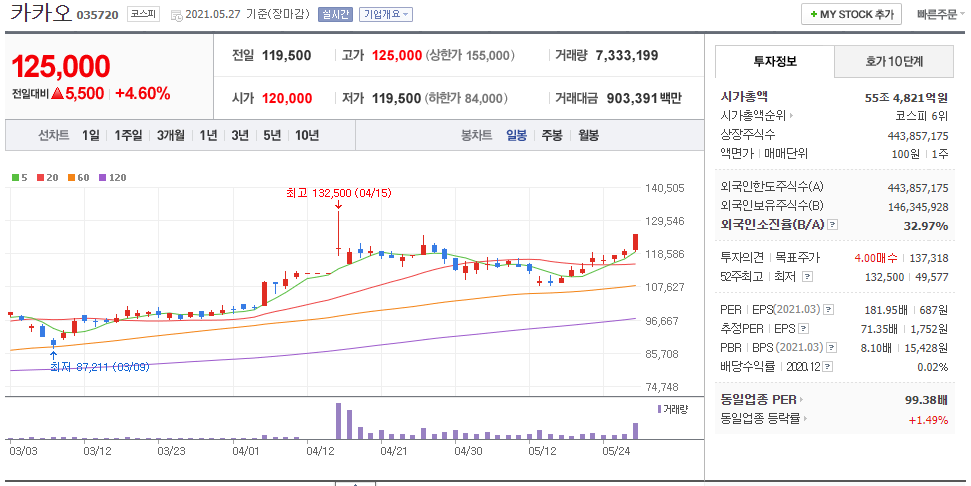Click the 181.95배 PER value
971x486 pixels.
[x=885, y=310]
